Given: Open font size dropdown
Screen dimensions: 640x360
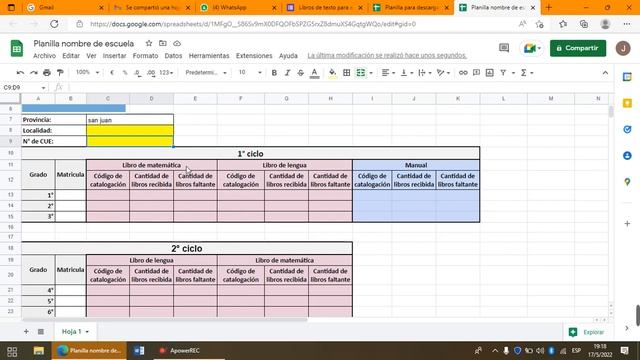Looking at the screenshot, I should pos(250,73).
